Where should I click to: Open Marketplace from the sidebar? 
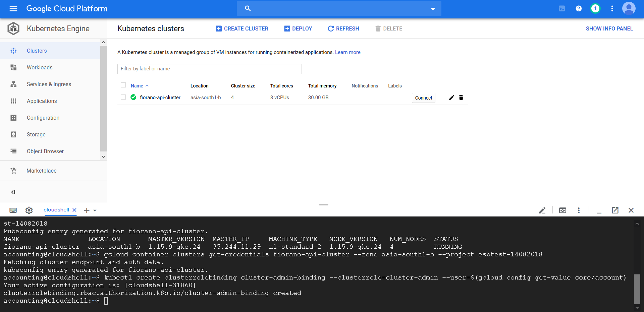tap(53, 171)
